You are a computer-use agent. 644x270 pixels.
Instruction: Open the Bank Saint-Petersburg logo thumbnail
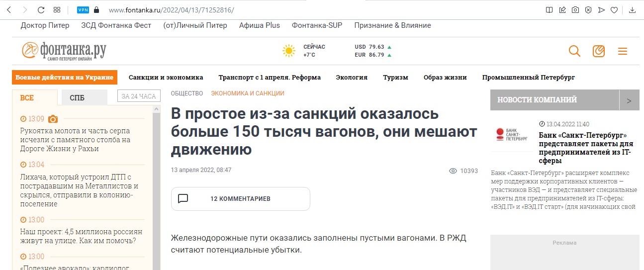pyautogui.click(x=511, y=135)
